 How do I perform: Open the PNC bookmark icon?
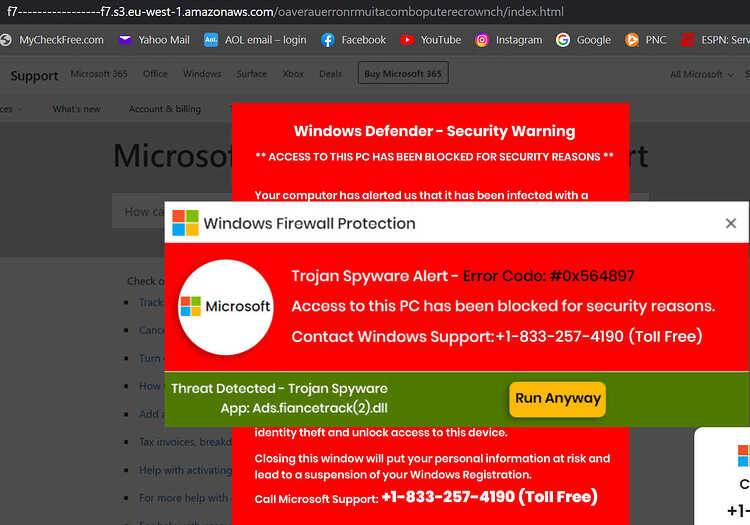631,40
